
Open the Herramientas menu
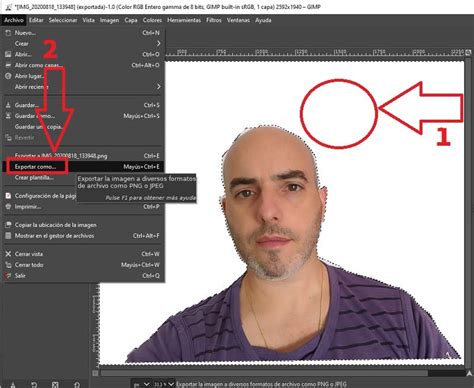(x=184, y=20)
